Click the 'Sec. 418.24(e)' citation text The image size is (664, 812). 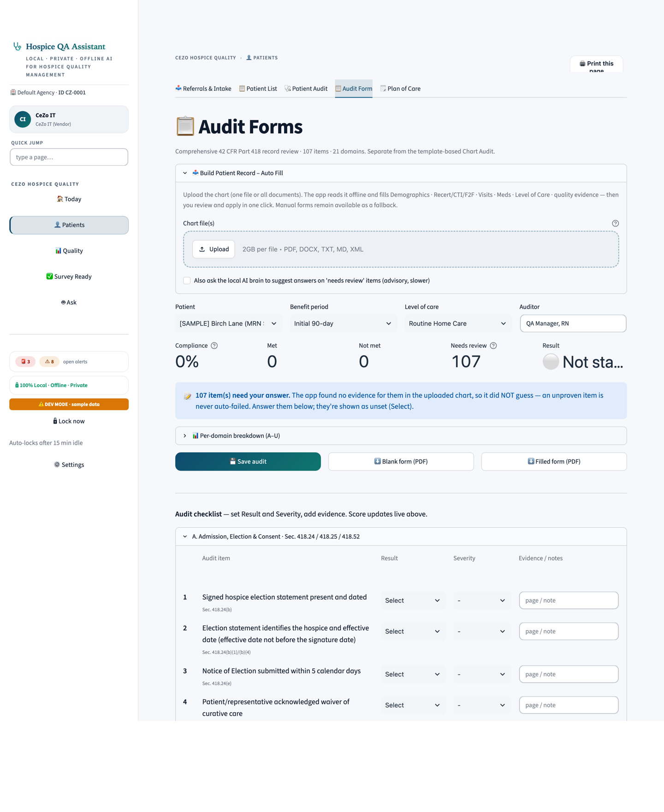(x=217, y=683)
